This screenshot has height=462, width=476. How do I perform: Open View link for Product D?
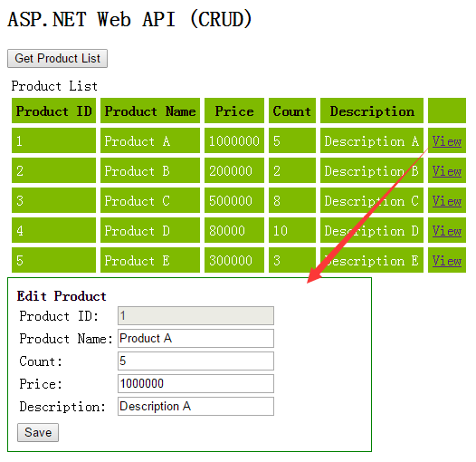(x=447, y=231)
